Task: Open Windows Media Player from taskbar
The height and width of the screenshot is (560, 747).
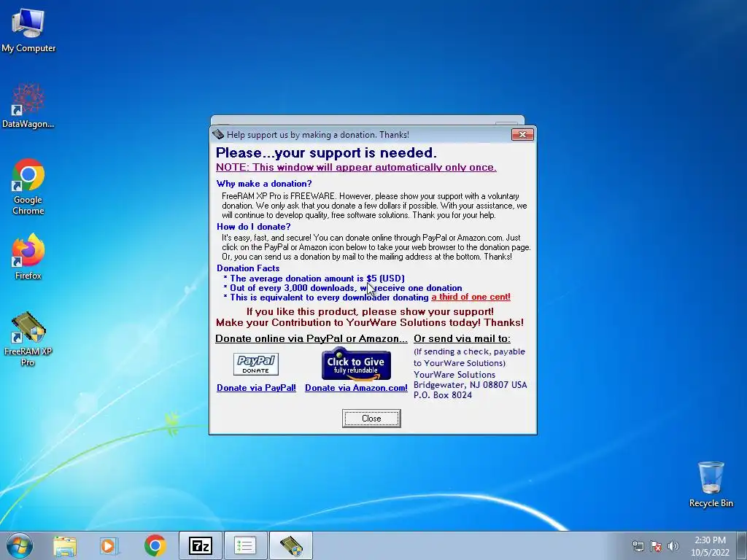Action: pos(109,546)
